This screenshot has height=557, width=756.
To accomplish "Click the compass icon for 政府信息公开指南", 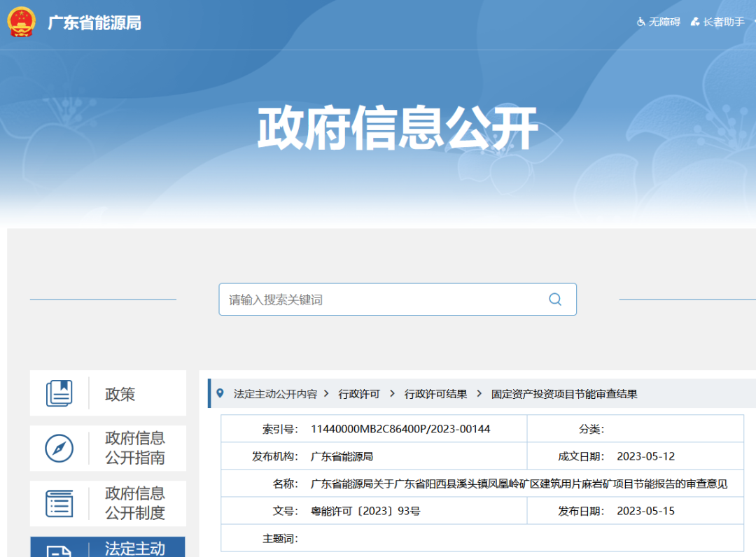I will tap(59, 448).
